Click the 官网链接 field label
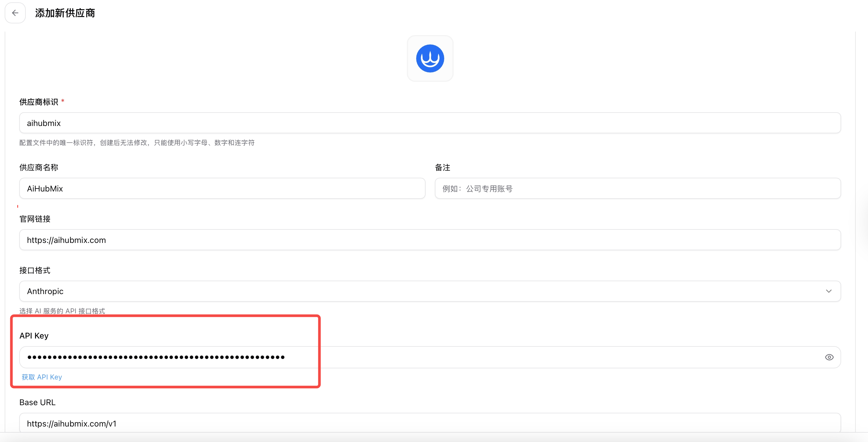The height and width of the screenshot is (442, 868). click(x=35, y=219)
